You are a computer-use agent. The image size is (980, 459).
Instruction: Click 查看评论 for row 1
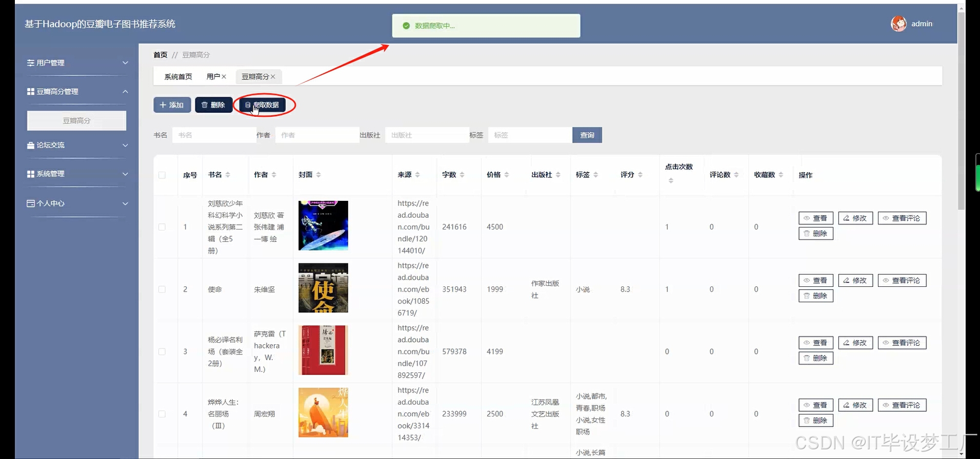point(902,218)
